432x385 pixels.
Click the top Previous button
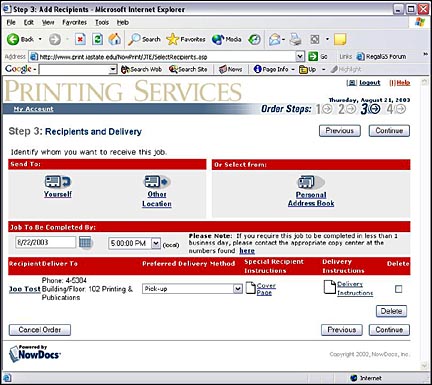pos(340,131)
